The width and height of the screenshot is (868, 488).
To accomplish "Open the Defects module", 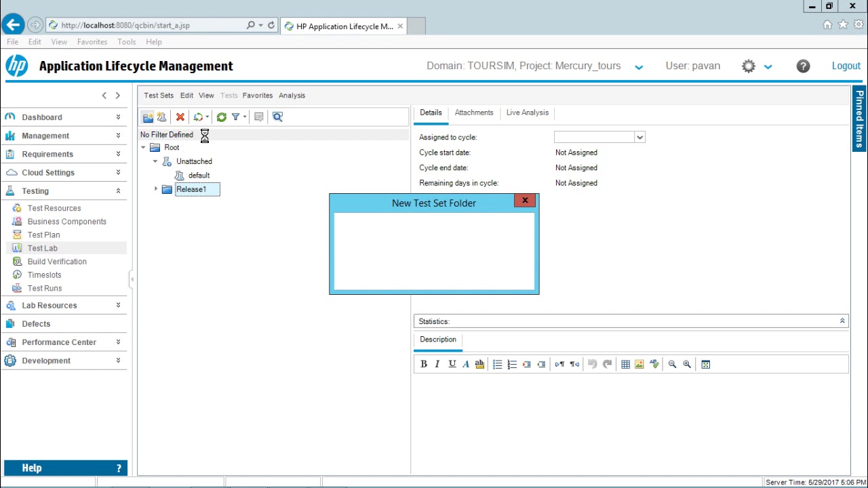I will (x=36, y=324).
